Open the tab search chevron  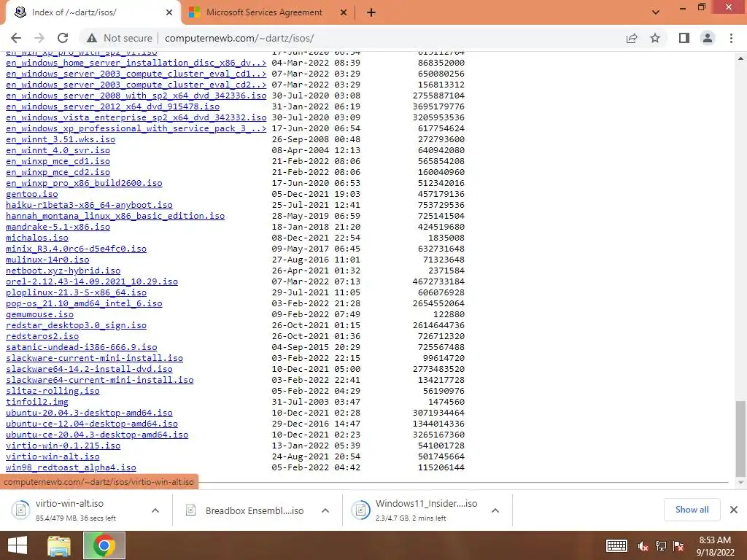click(656, 12)
